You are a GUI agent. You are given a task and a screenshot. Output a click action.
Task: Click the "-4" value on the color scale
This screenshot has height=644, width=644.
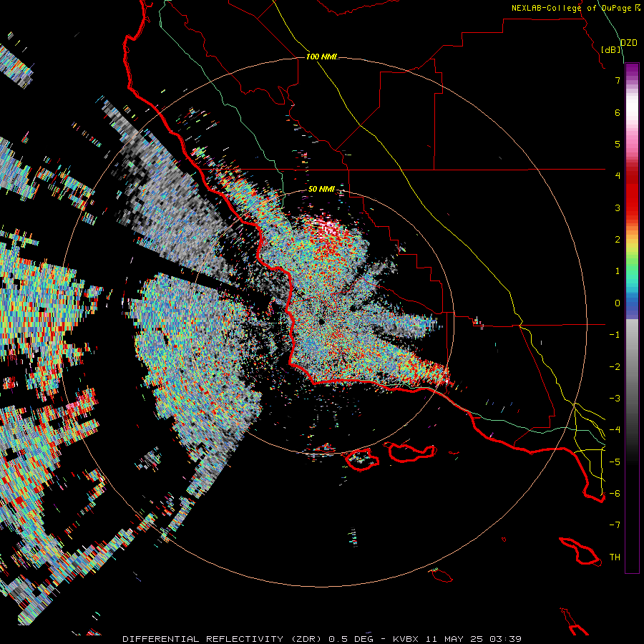pyautogui.click(x=615, y=430)
